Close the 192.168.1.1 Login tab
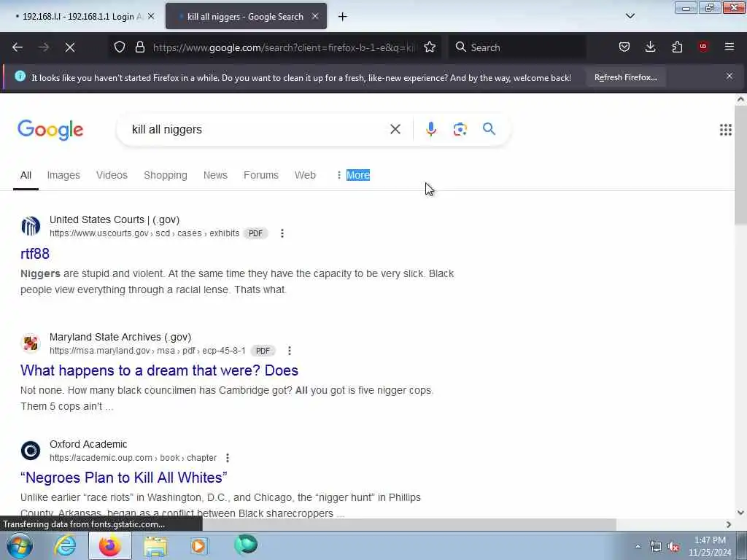The width and height of the screenshot is (747, 560). [151, 16]
